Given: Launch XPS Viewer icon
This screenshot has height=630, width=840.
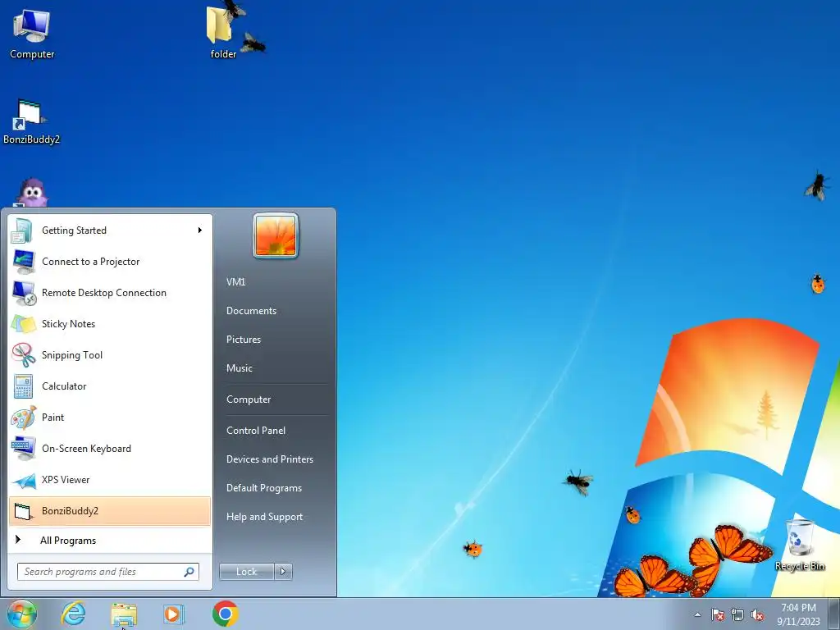Looking at the screenshot, I should (24, 480).
